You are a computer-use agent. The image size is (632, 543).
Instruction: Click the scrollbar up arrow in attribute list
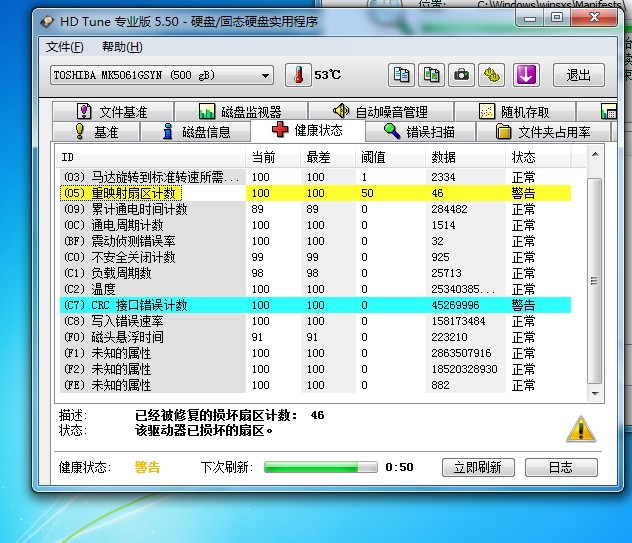point(595,155)
